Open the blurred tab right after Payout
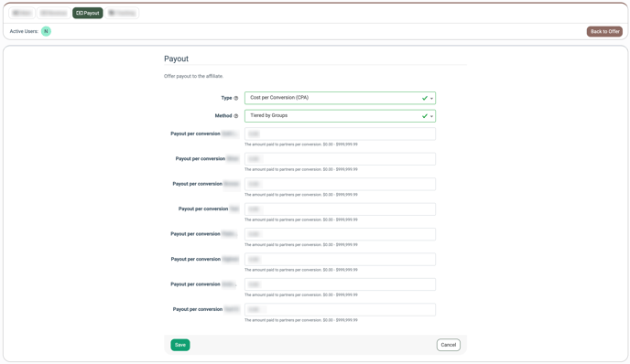Screen dimensions: 630x364 pos(122,13)
